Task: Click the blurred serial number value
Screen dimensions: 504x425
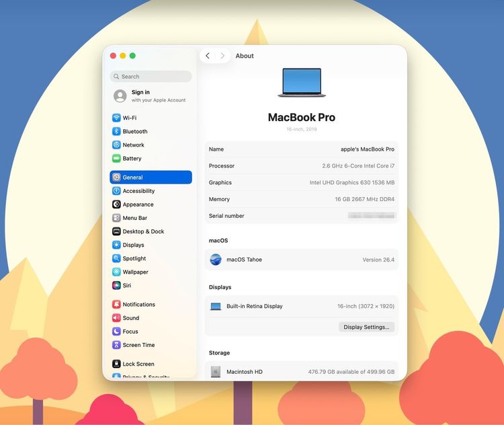Action: (371, 216)
